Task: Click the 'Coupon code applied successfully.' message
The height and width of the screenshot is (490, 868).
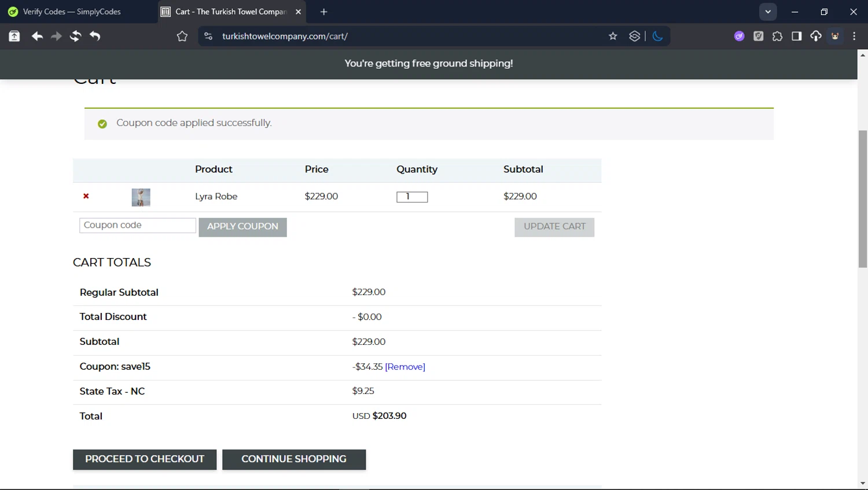Action: coord(194,123)
